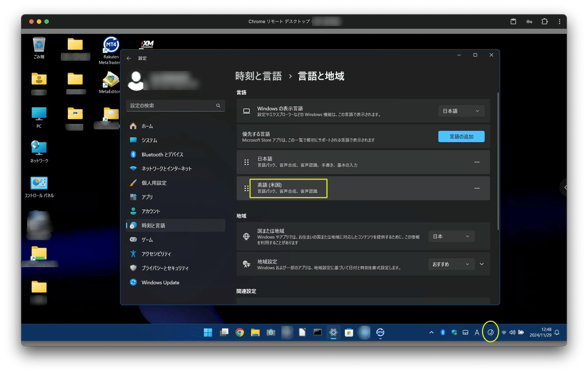Open the MetaTrader app on taskbar
The height and width of the screenshot is (374, 588).
point(380,332)
